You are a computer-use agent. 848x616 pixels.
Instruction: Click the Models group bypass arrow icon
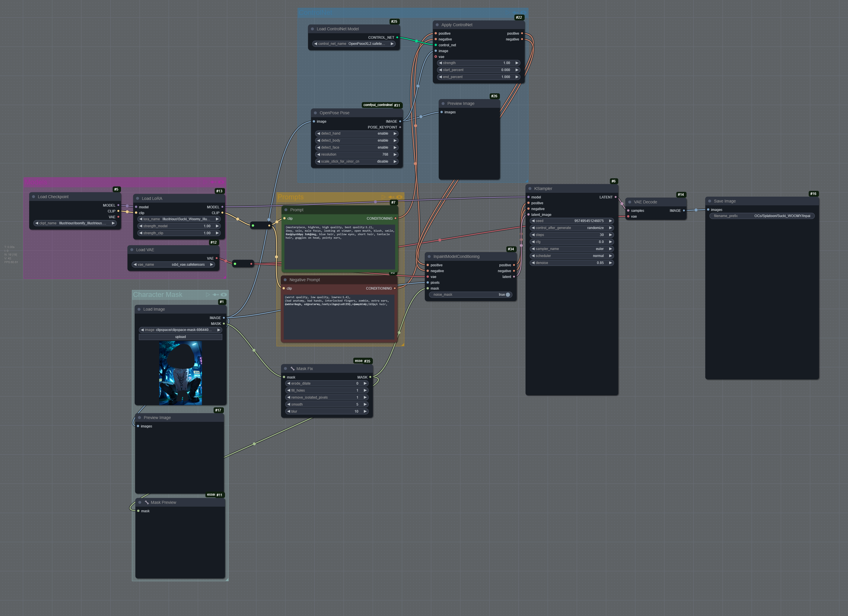pyautogui.click(x=213, y=182)
